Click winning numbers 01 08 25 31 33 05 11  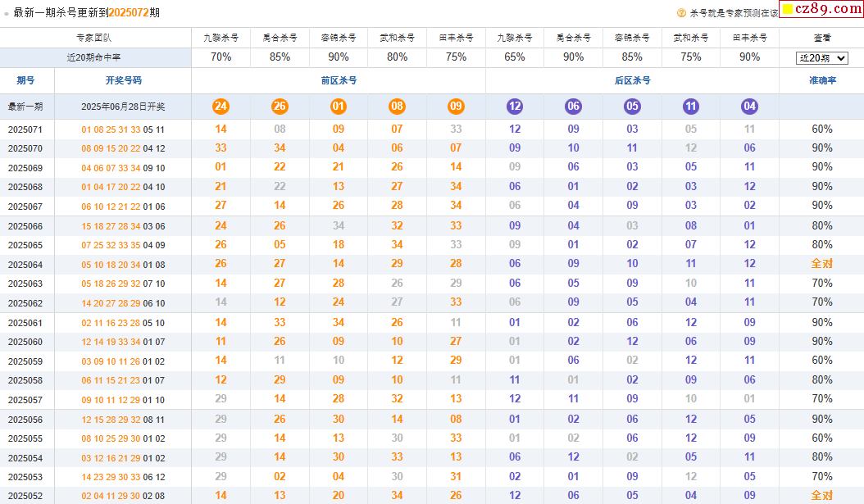[123, 130]
